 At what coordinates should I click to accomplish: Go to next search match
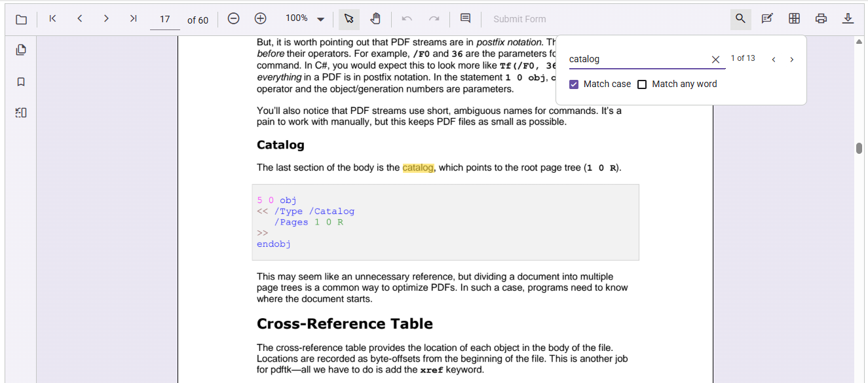(x=791, y=60)
